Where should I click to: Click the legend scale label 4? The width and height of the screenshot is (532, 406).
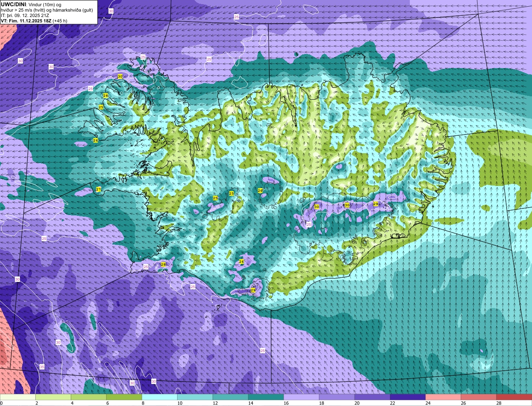(x=72, y=403)
